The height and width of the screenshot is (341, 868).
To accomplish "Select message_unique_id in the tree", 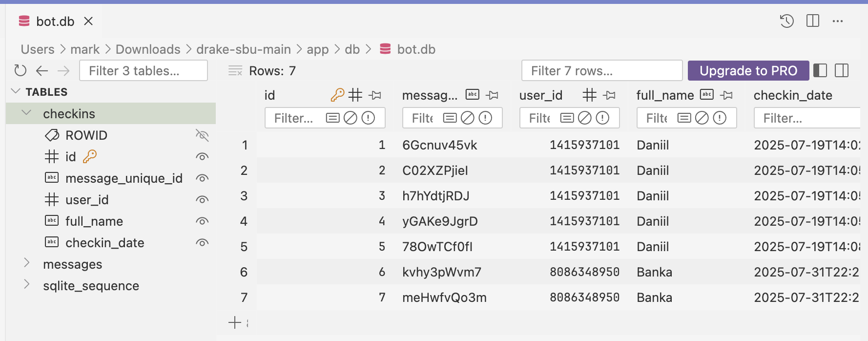I will [x=124, y=179].
